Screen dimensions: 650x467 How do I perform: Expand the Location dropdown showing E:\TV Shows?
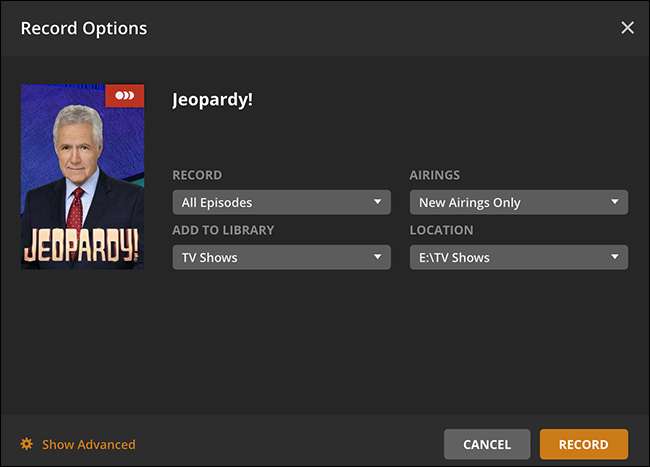coord(518,257)
